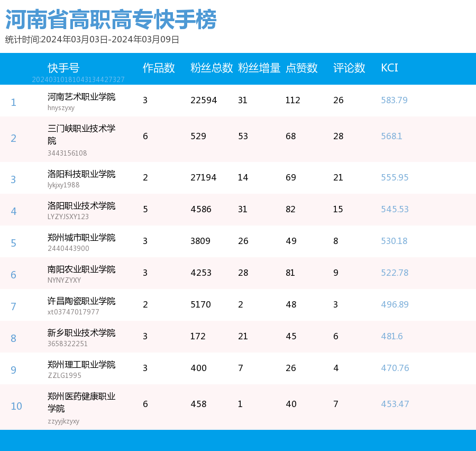
Task: Click rank number 1 of 河南艺术职业学院
Action: [13, 102]
